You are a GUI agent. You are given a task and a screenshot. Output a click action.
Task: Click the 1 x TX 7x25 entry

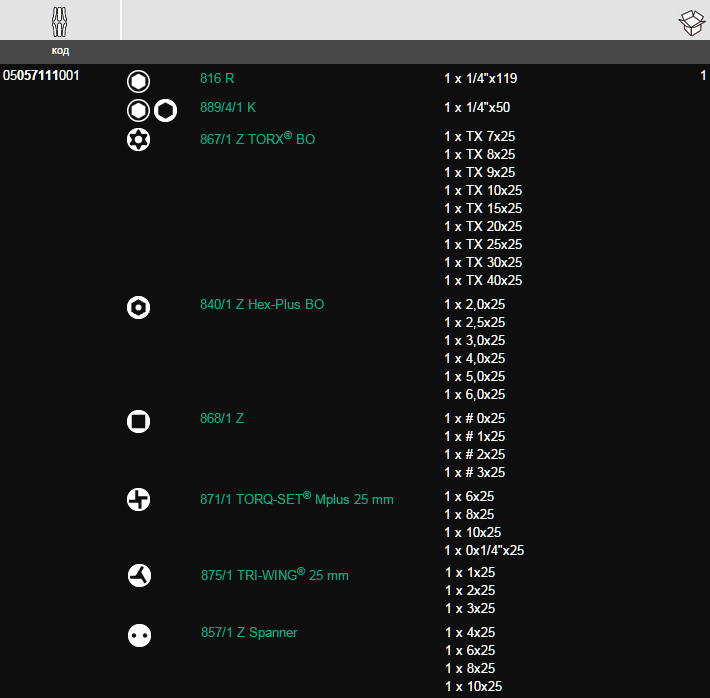(x=480, y=136)
